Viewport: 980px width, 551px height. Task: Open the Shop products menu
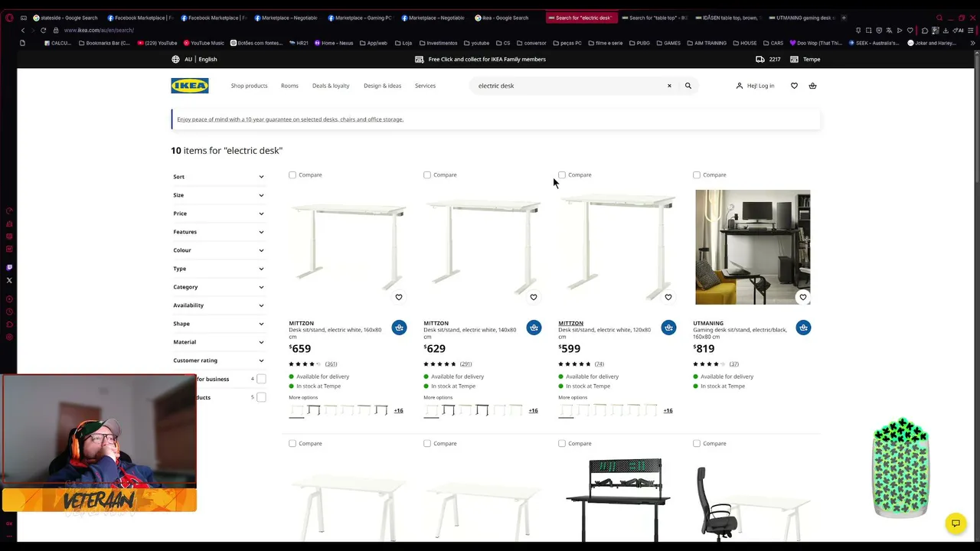pos(250,86)
